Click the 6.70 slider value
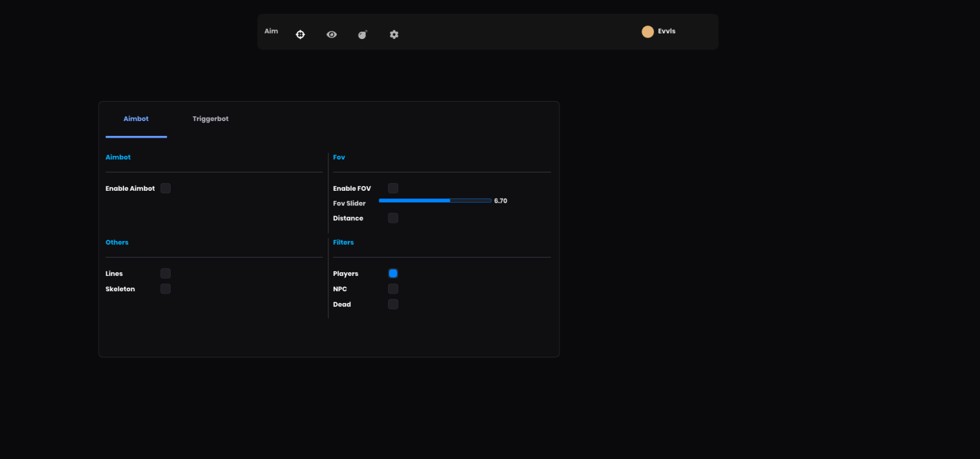 pyautogui.click(x=500, y=201)
